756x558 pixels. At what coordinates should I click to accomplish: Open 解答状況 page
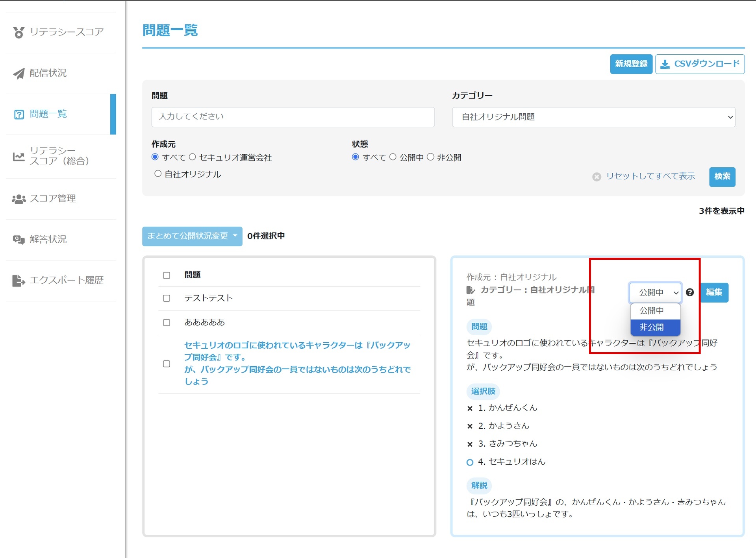coord(61,240)
